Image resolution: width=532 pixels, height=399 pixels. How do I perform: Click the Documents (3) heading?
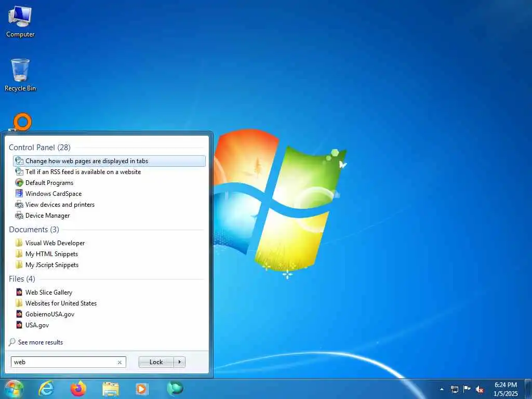pos(34,229)
